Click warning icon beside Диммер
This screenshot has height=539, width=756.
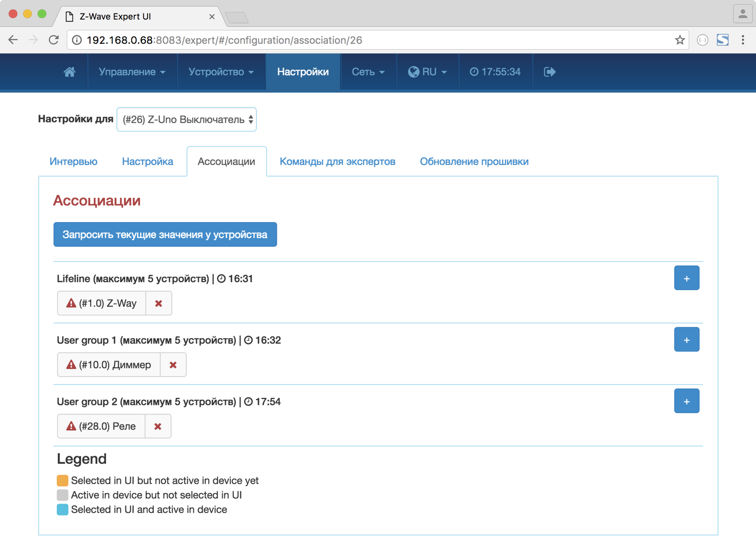[71, 364]
